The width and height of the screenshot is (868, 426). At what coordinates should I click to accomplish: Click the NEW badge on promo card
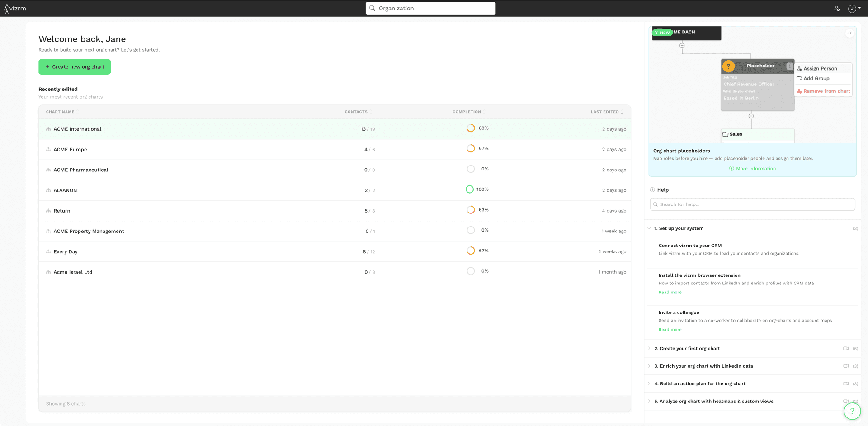(662, 33)
